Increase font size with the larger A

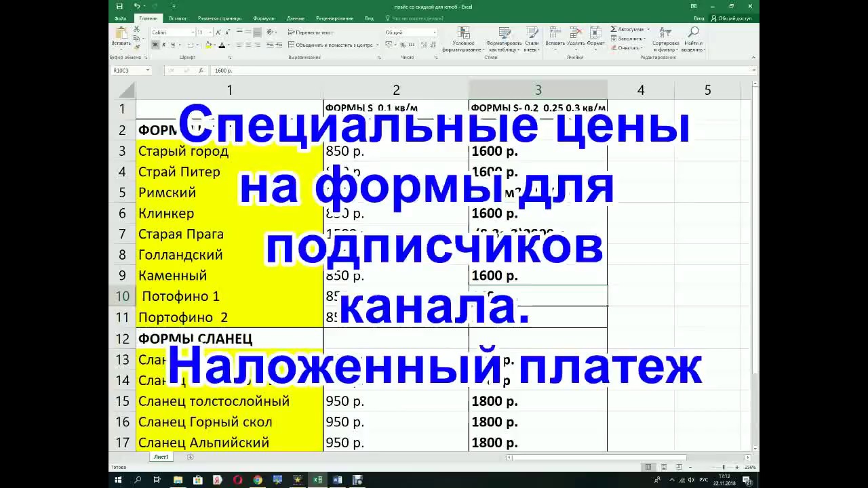pos(219,32)
